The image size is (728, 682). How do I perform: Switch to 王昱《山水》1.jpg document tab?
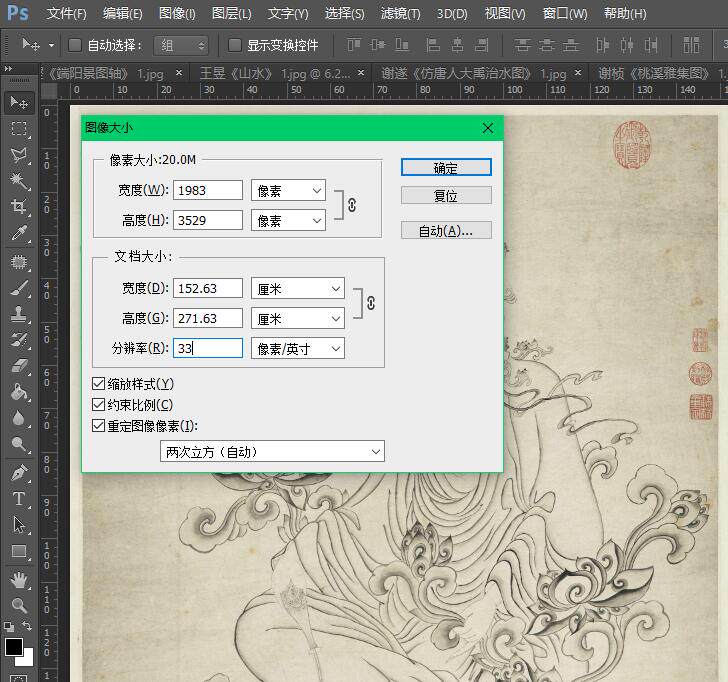275,73
